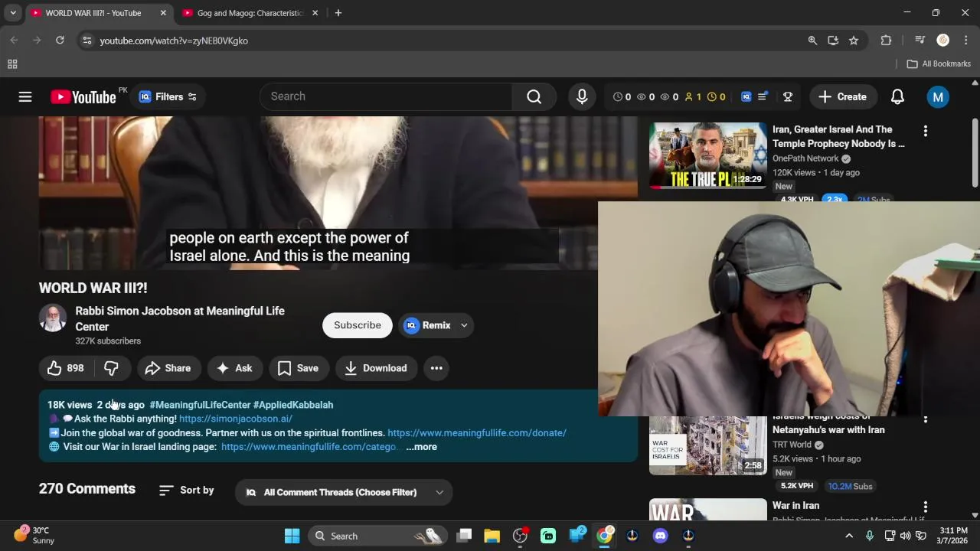Screen dimensions: 980x551
Task: Dislike the video with thumbs down
Action: 112,368
